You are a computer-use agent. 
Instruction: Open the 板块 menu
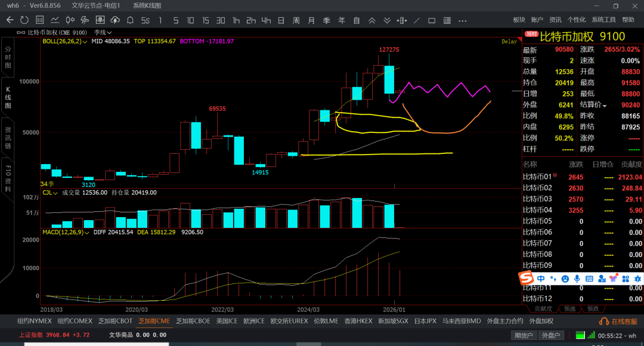(519, 20)
